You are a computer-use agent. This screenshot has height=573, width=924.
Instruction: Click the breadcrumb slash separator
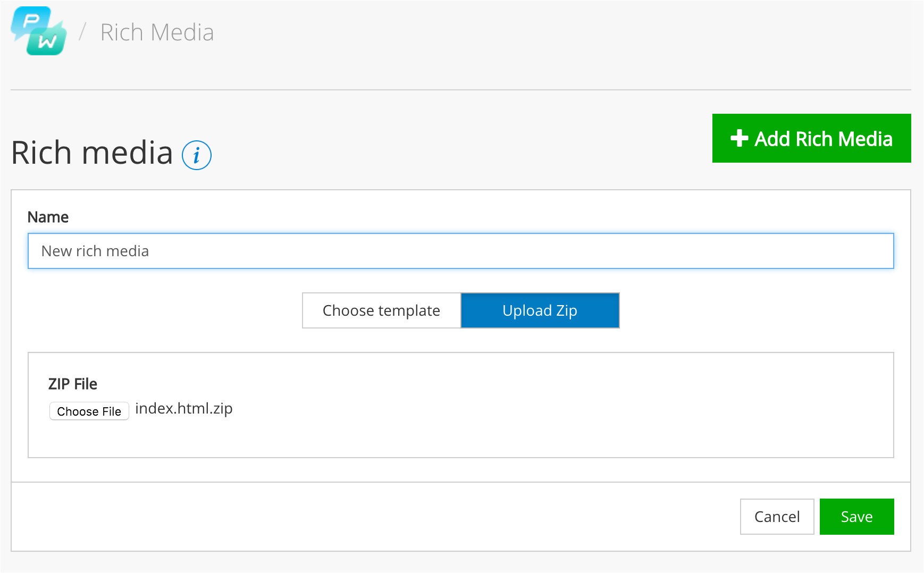tap(82, 32)
